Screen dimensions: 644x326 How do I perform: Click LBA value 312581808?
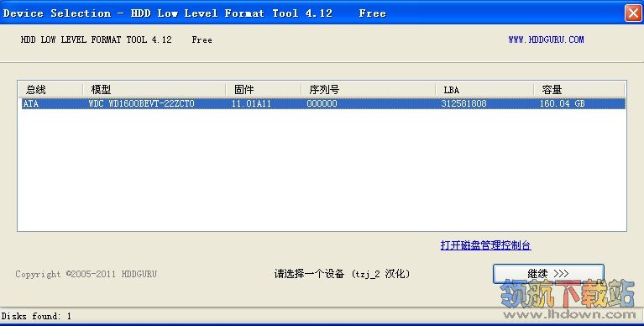463,103
